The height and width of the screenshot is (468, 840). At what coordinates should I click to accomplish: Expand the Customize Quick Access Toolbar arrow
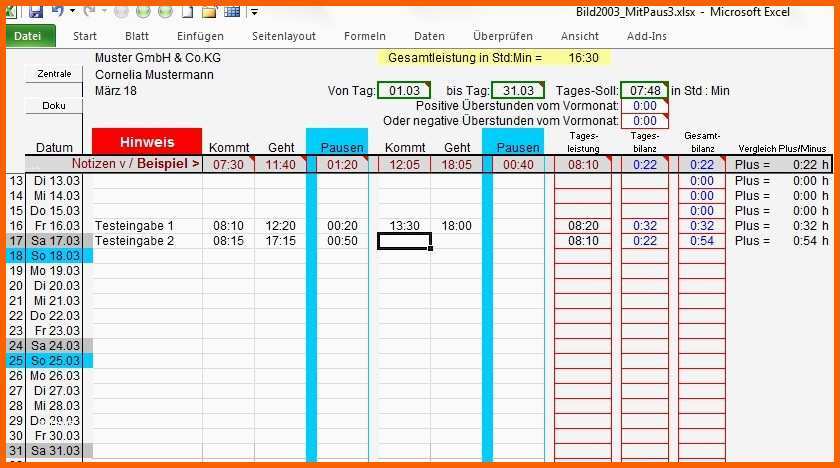pyautogui.click(x=254, y=12)
